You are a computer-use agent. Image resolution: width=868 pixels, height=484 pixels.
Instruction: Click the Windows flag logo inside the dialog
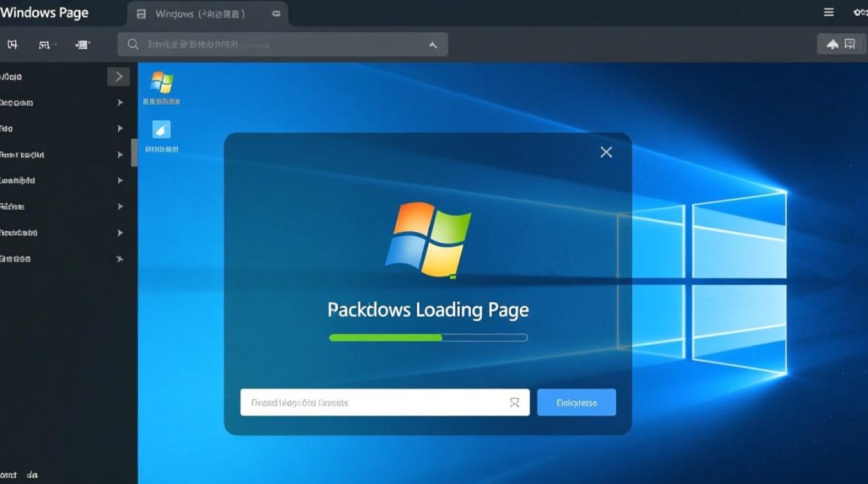tap(427, 240)
